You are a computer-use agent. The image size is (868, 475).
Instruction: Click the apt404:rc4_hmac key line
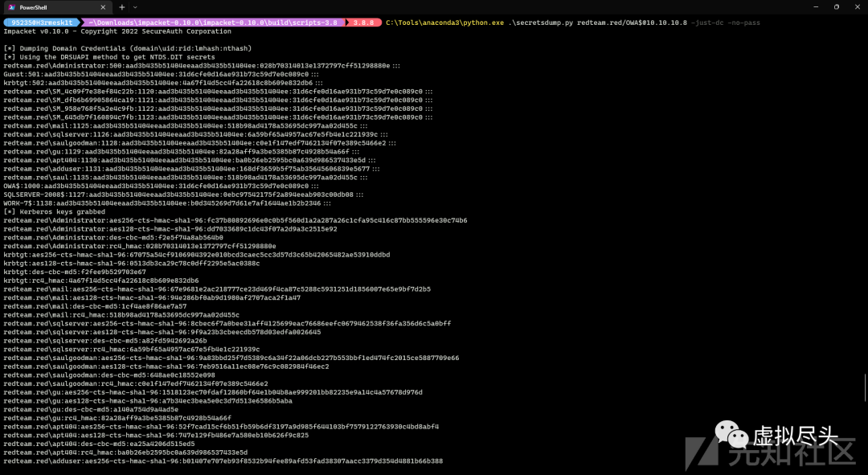pyautogui.click(x=125, y=452)
